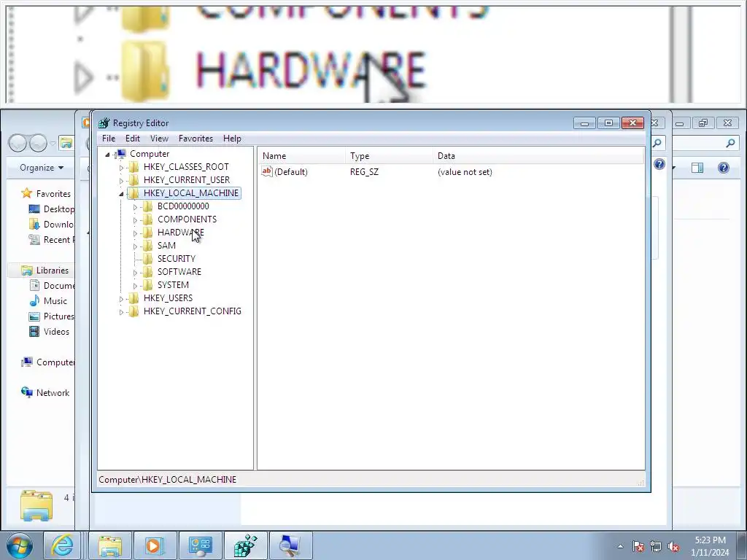Launch Internet Explorer from taskbar
This screenshot has height=560, width=747.
(x=62, y=545)
